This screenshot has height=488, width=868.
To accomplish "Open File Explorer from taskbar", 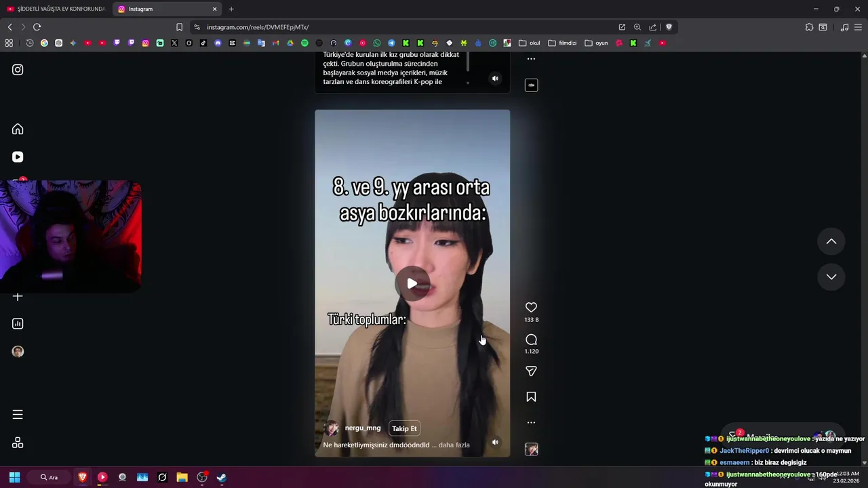I will coord(182,477).
